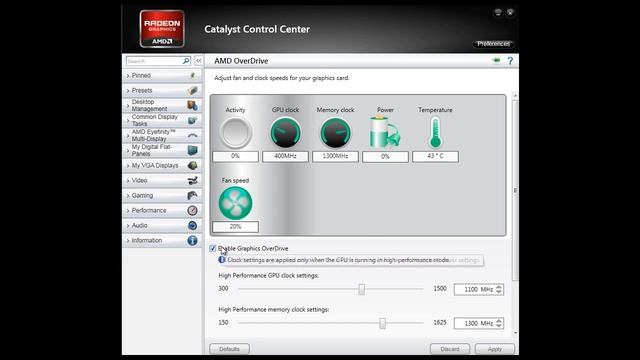Click the Pinned pin icon
The height and width of the screenshot is (360, 640).
click(x=193, y=76)
